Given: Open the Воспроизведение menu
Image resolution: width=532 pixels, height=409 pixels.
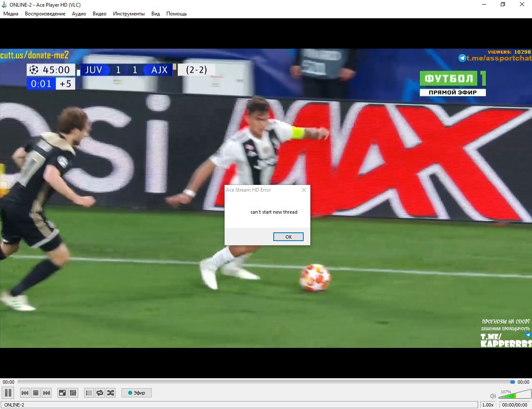Looking at the screenshot, I should click(x=45, y=14).
